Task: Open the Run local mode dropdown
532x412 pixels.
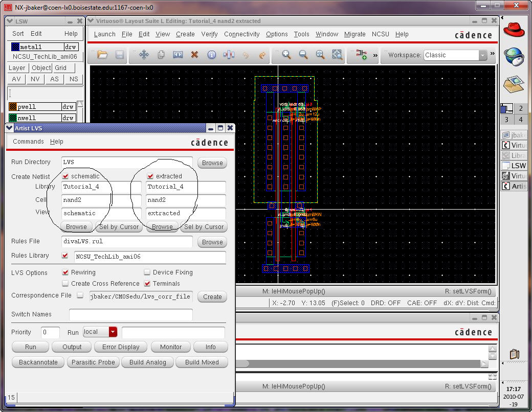Action: (x=113, y=332)
